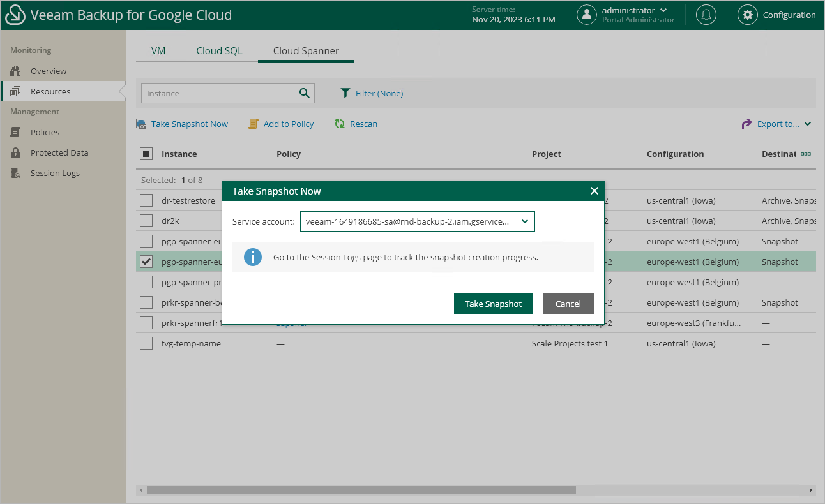
Task: Switch to the Cloud SQL tab
Action: pyautogui.click(x=219, y=50)
